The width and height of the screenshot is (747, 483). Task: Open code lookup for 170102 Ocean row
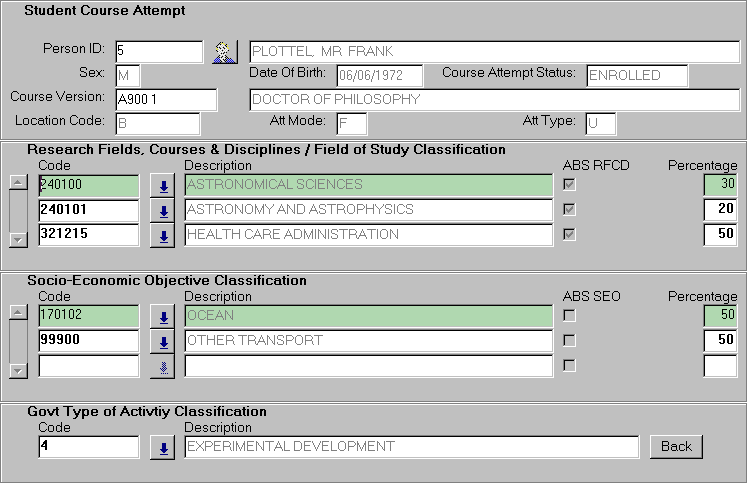[161, 316]
